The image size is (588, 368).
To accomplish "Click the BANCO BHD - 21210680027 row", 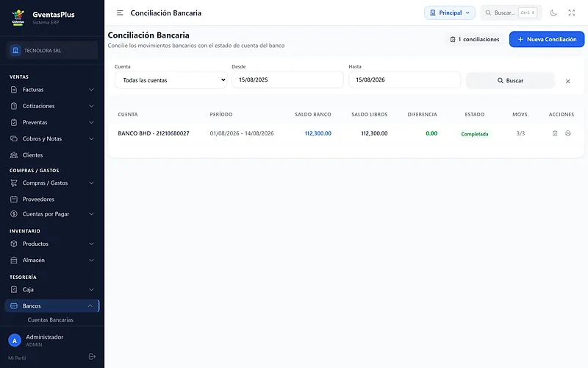I will point(345,133).
